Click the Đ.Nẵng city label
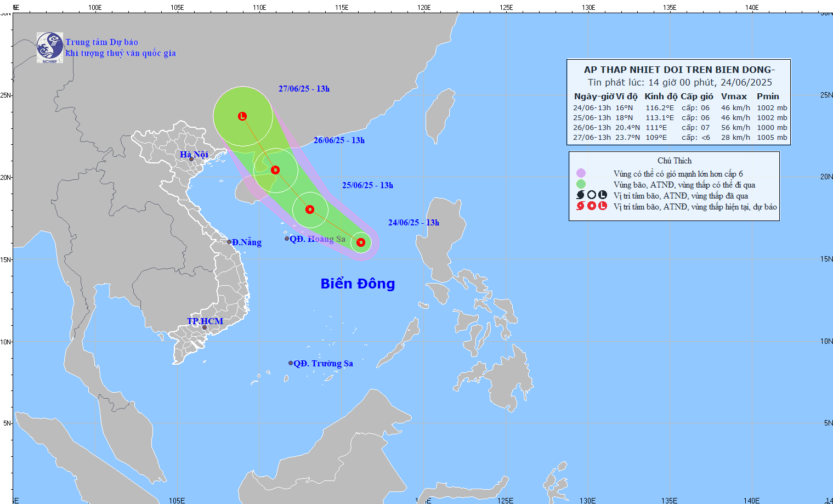The image size is (833, 504). click(247, 242)
